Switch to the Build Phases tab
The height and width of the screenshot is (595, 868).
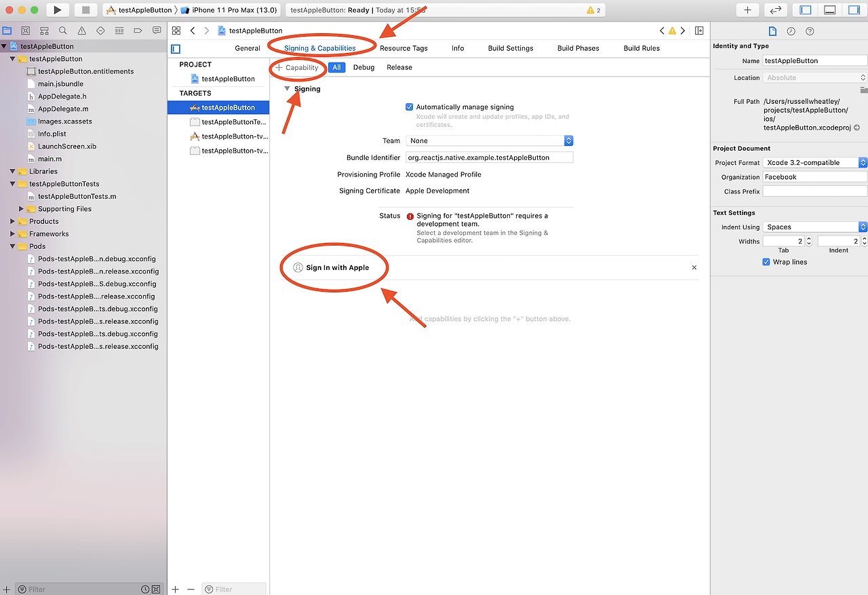tap(578, 48)
